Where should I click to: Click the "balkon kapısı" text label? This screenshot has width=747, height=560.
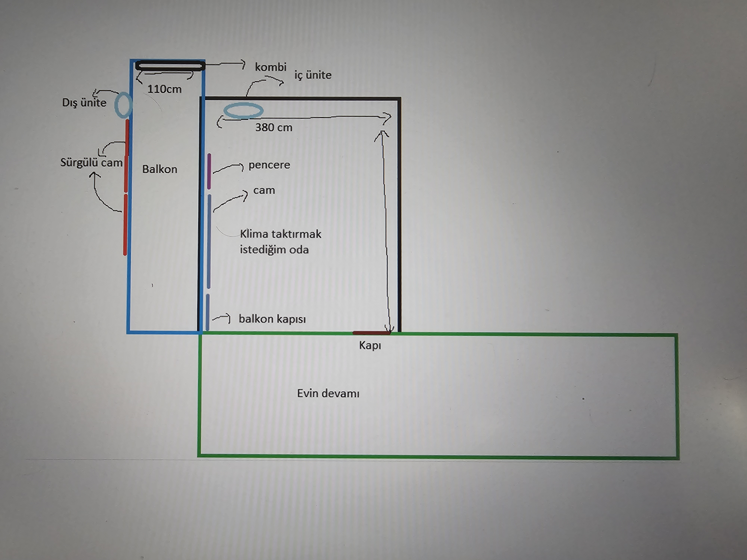[x=272, y=319]
